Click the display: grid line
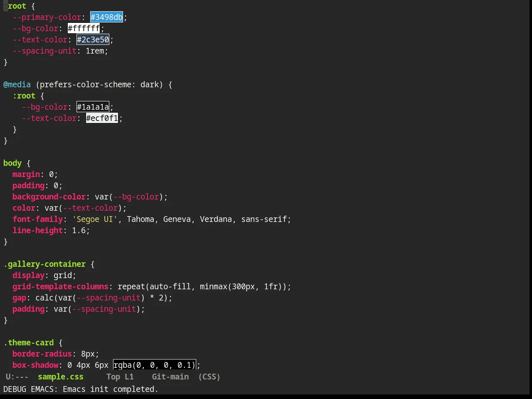532x399 pixels. pyautogui.click(x=44, y=275)
